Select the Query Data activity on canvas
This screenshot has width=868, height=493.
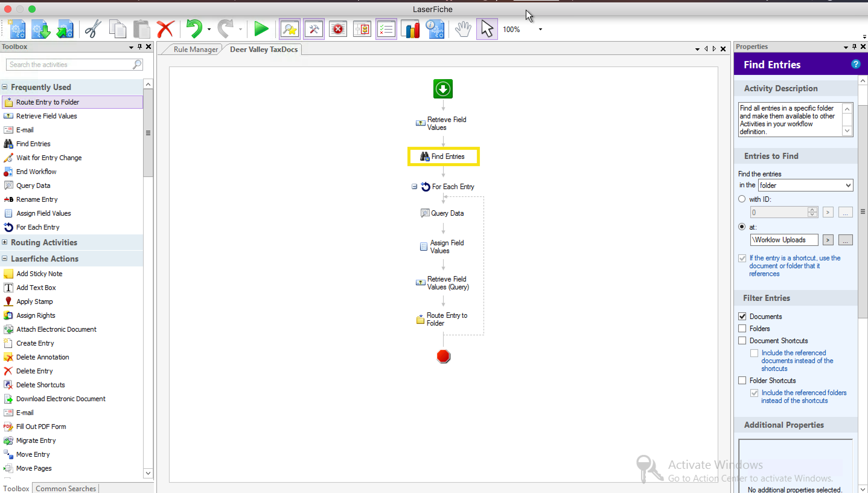(x=447, y=213)
